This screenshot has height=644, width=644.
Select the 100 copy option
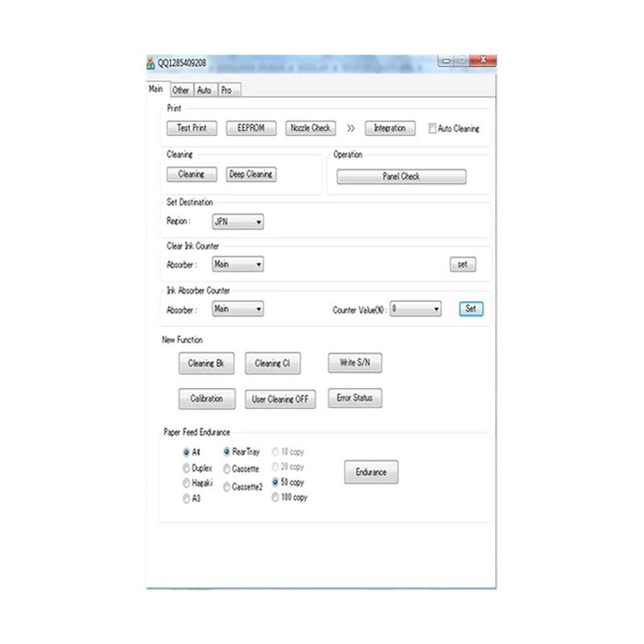tap(275, 498)
